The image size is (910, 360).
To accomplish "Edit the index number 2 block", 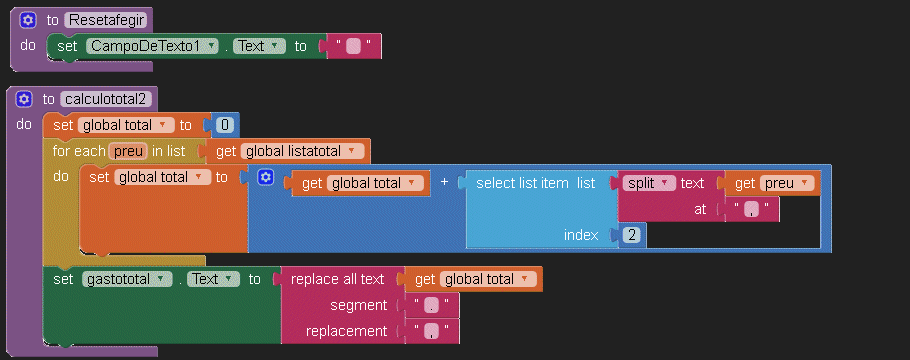I will (631, 235).
